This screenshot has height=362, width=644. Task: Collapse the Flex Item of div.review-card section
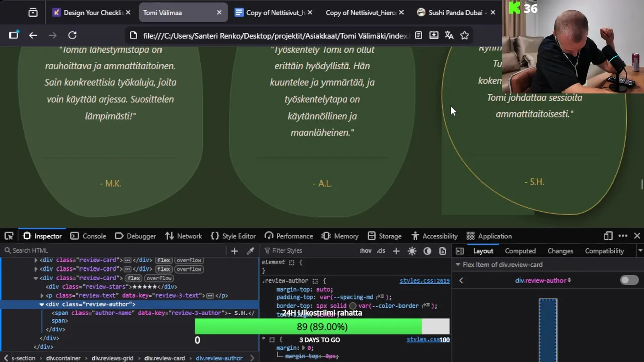458,265
